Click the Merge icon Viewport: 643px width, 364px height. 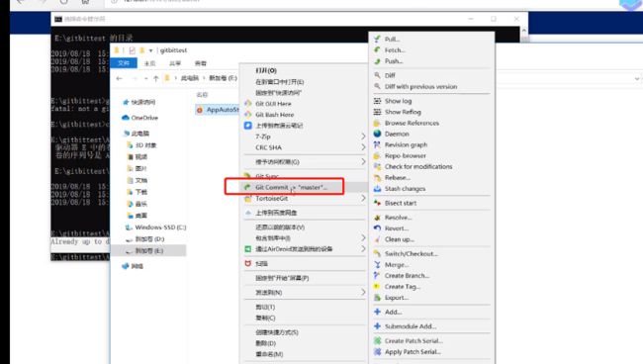(x=377, y=265)
